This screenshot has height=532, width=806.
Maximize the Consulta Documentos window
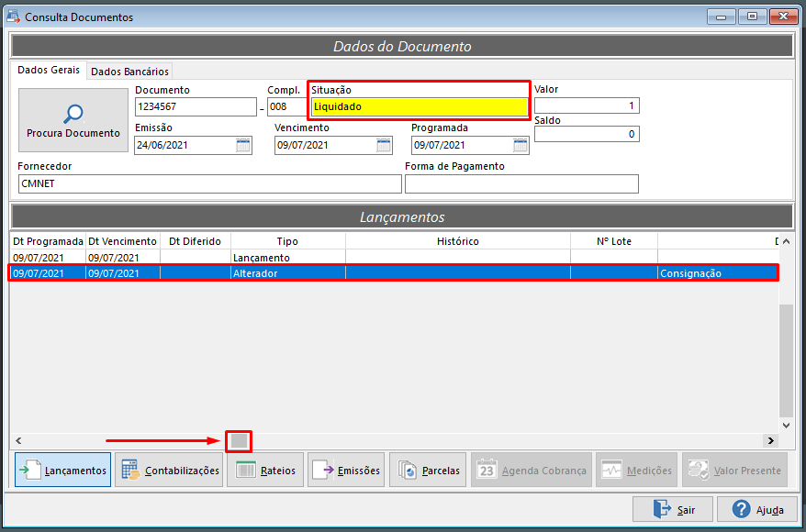[x=752, y=17]
